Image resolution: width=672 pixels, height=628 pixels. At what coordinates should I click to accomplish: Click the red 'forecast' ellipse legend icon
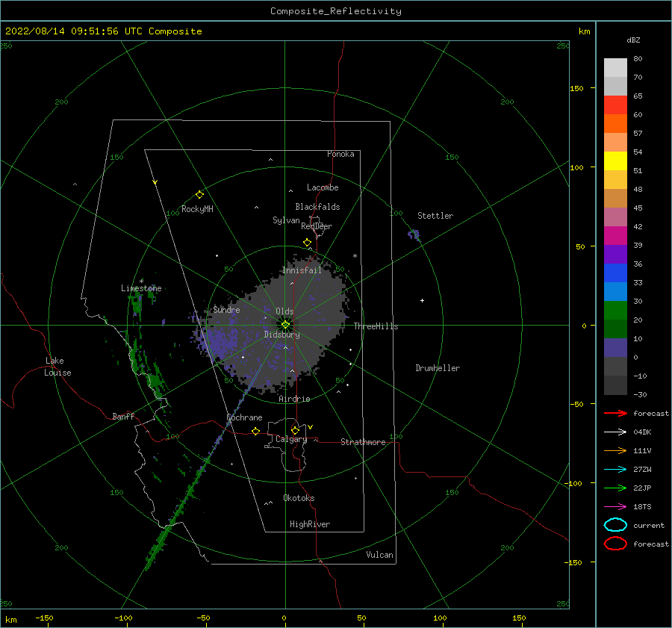click(615, 544)
